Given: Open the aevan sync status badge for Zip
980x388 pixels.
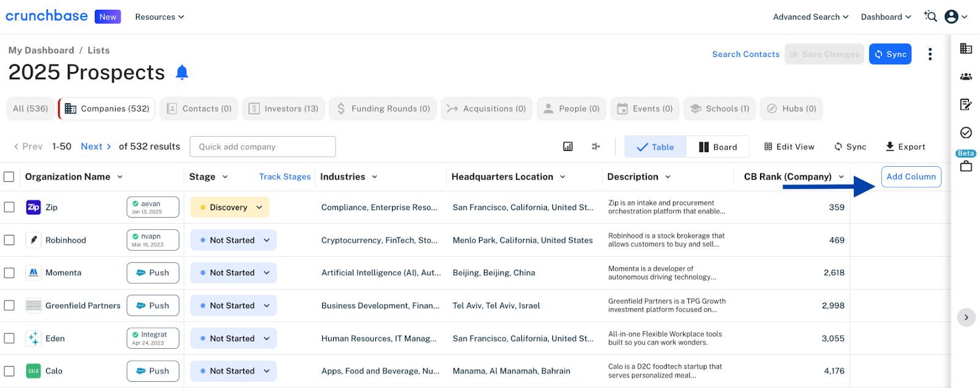Looking at the screenshot, I should (153, 207).
